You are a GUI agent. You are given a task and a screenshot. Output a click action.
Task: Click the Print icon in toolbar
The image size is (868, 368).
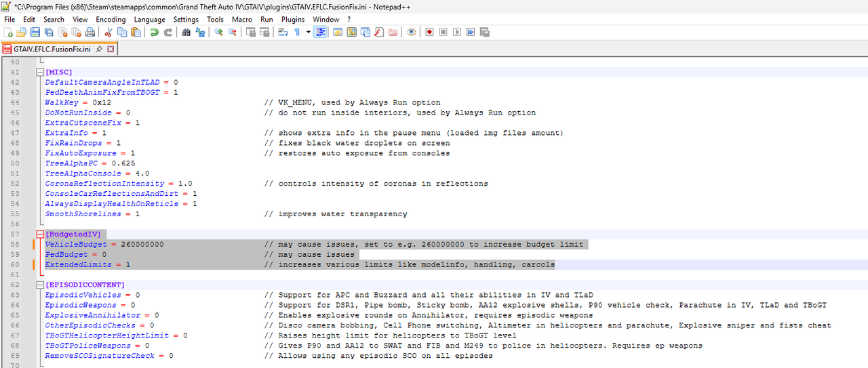point(90,32)
